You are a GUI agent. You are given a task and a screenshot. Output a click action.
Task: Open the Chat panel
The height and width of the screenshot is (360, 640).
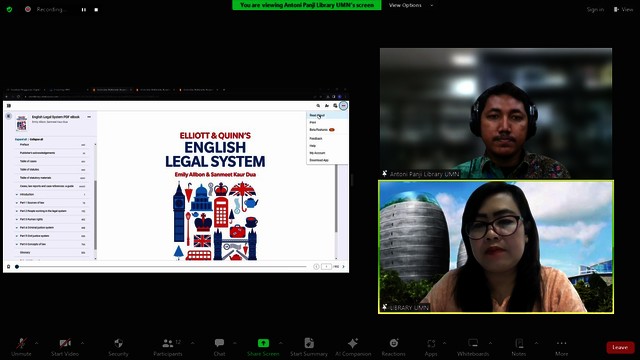click(x=219, y=347)
